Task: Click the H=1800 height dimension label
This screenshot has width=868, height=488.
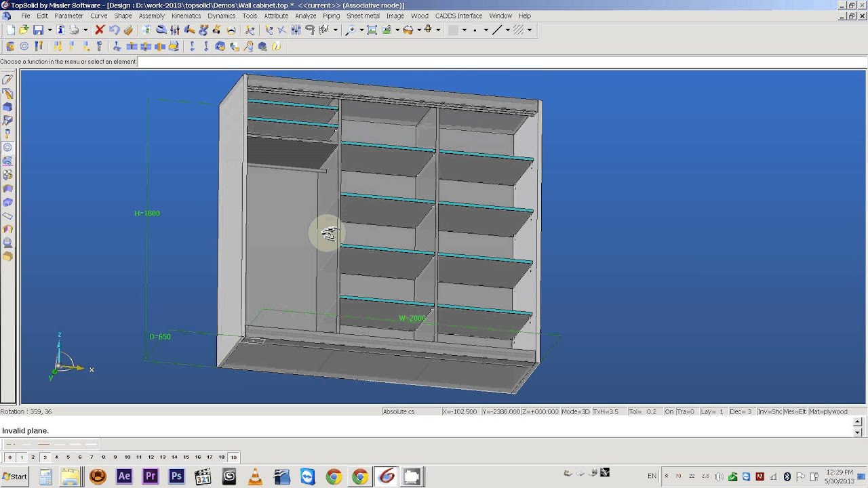Action: (147, 213)
